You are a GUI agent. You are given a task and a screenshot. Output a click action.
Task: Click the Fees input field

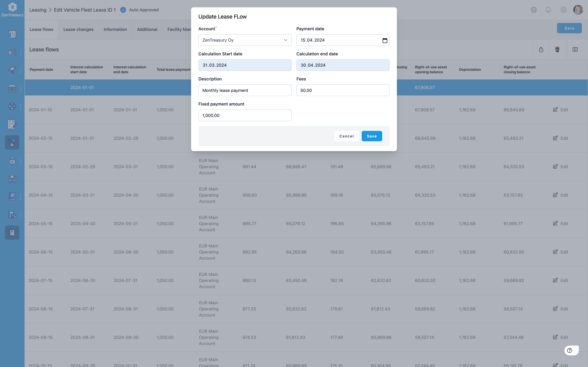(x=343, y=90)
